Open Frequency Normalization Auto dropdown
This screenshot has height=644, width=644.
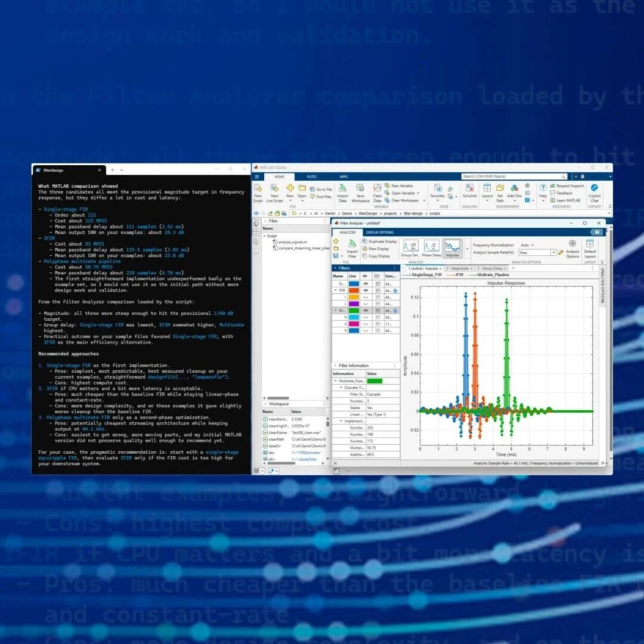(x=527, y=245)
